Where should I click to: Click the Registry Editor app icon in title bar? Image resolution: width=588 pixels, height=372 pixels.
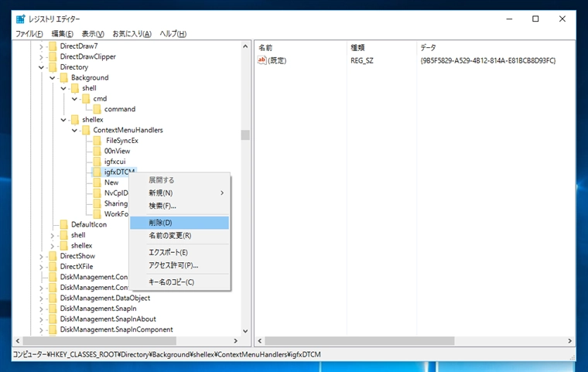click(21, 19)
